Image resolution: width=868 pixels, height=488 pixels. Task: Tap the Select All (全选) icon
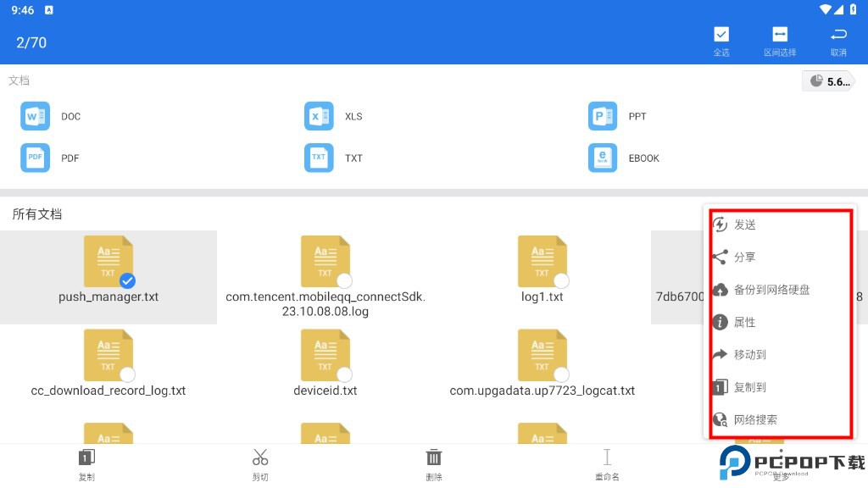coord(721,35)
